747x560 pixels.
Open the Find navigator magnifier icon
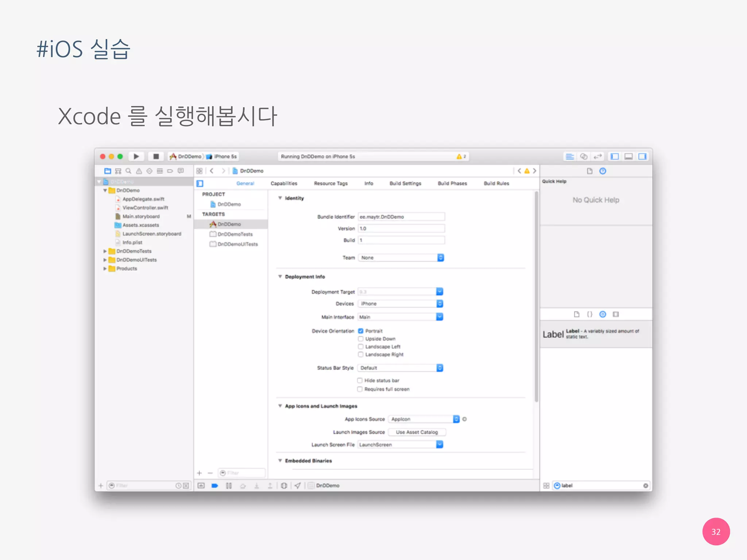[128, 171]
